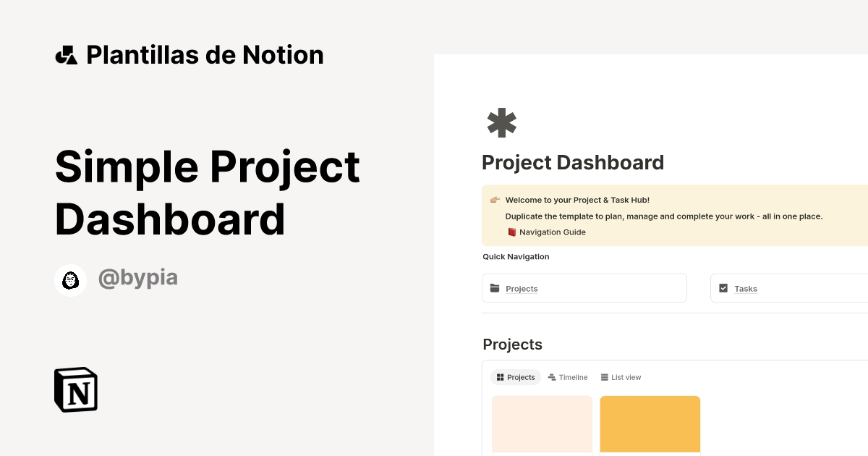Click the red book icon beside Navigation Guide
The image size is (868, 456).
[514, 232]
